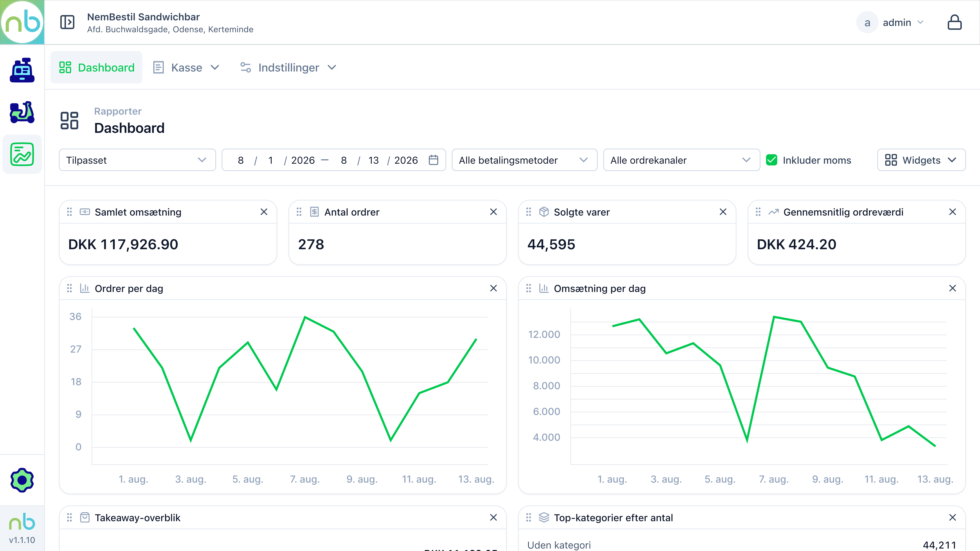Image resolution: width=980 pixels, height=551 pixels.
Task: Open the Widgets dropdown button
Action: pyautogui.click(x=921, y=160)
